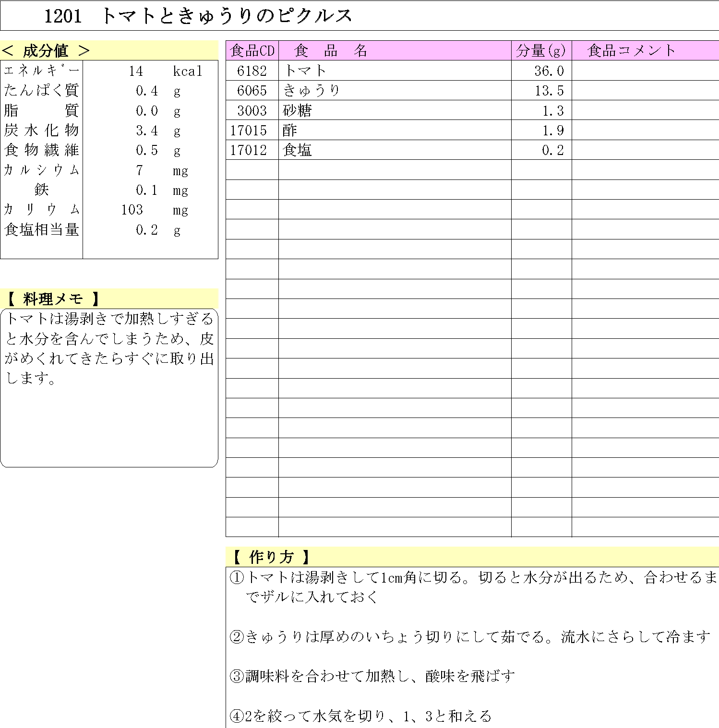Viewport: 719px width, 728px height.
Task: Select the 食塩 amount value 0.2
Action: (x=553, y=150)
